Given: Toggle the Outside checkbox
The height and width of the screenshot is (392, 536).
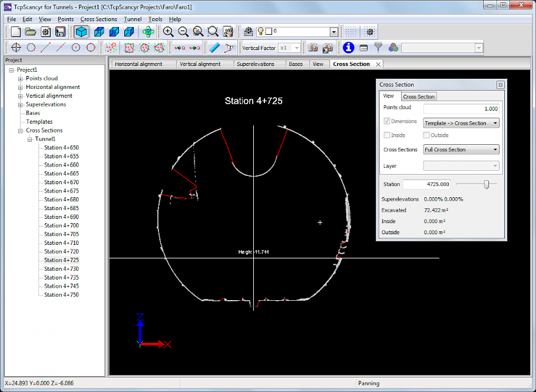Looking at the screenshot, I should coord(426,135).
